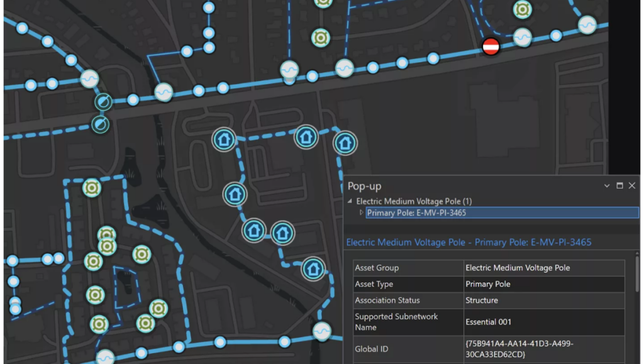This screenshot has height=364, width=644.
Task: Click the green ring icon above the red no-entry symbol
Action: pyautogui.click(x=523, y=9)
